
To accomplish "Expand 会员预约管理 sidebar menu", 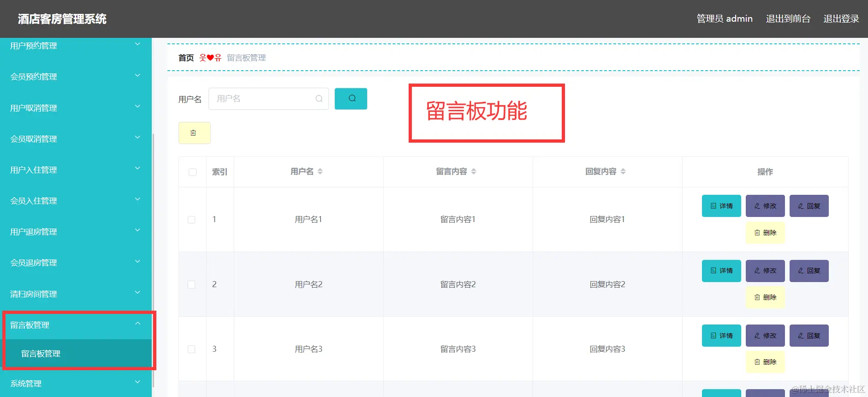I will (76, 76).
